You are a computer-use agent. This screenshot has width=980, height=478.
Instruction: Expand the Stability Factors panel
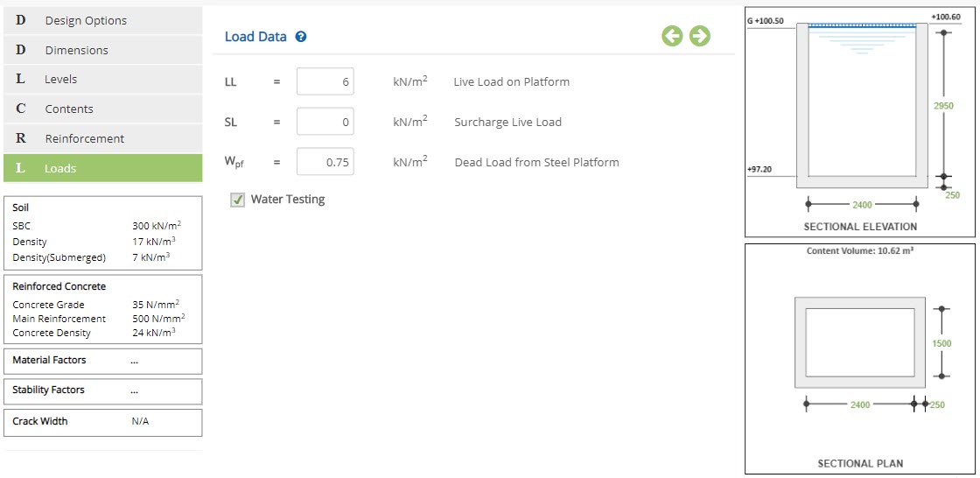pyautogui.click(x=102, y=391)
